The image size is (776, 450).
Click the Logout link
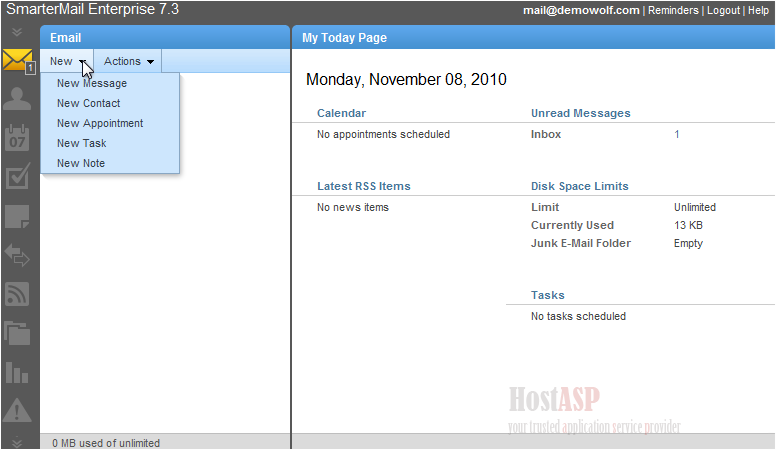723,10
